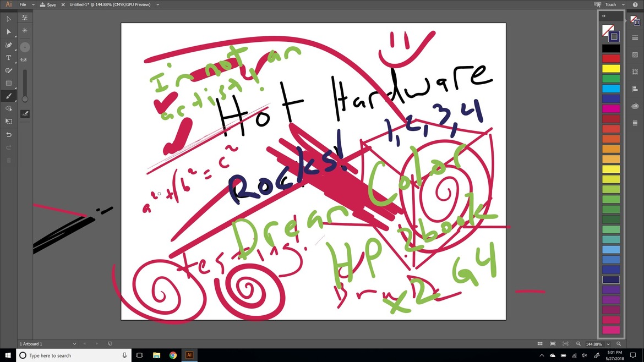644x362 pixels.
Task: Select the Shaper tool
Action: pos(9,70)
